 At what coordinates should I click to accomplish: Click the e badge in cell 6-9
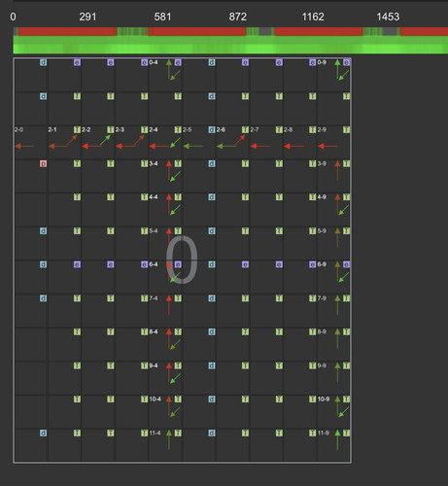click(346, 264)
